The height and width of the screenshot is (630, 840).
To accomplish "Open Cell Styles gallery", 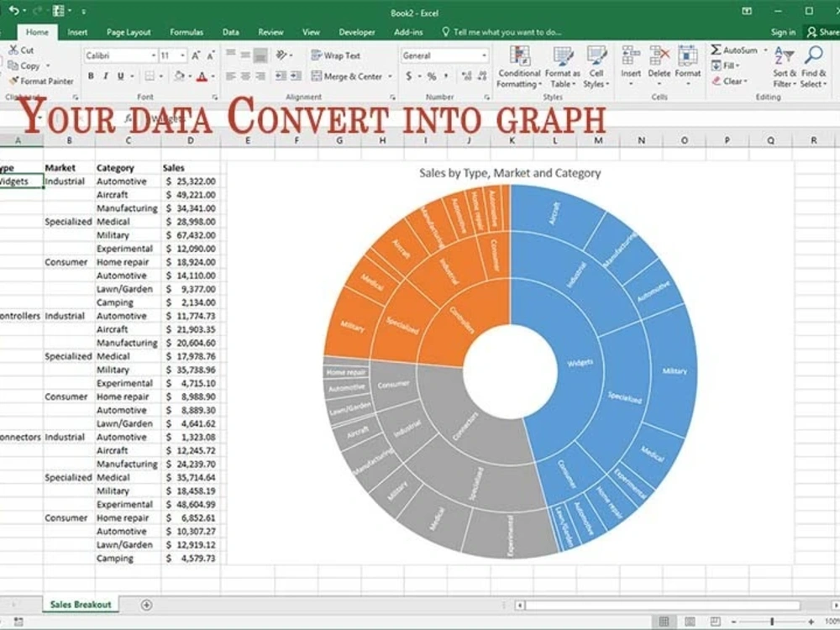I will point(596,67).
